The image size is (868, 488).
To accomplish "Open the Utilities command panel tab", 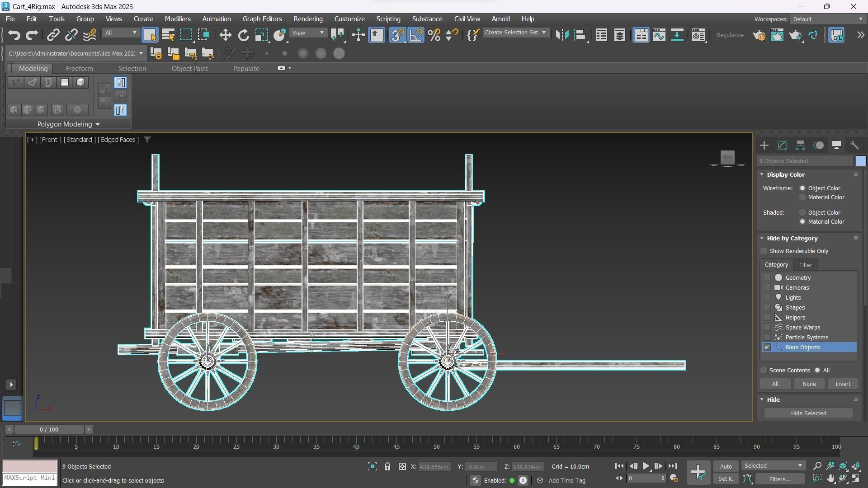I will pyautogui.click(x=854, y=145).
